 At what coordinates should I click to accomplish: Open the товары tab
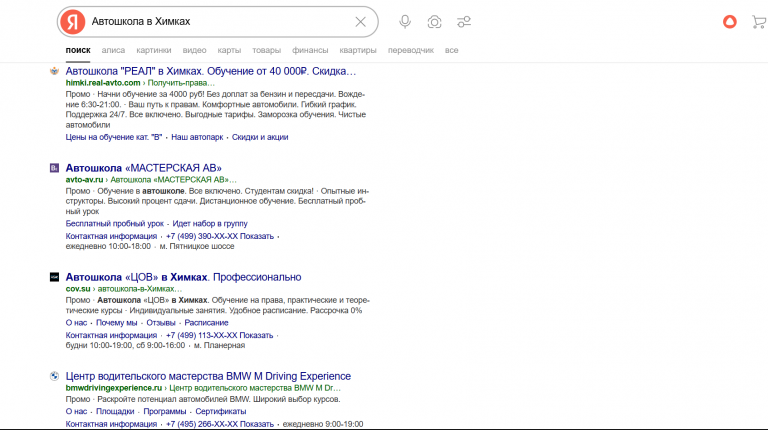click(266, 50)
